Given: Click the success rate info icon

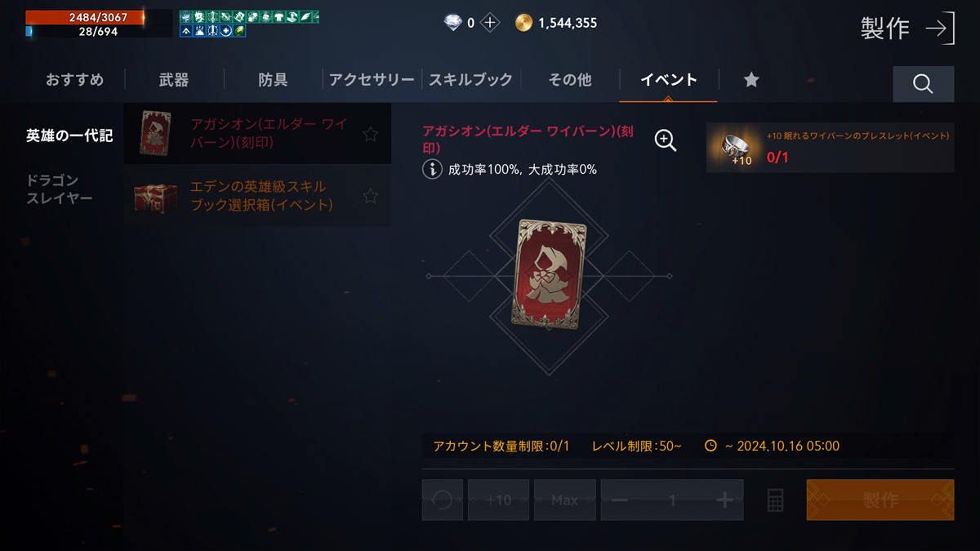Looking at the screenshot, I should pos(432,169).
